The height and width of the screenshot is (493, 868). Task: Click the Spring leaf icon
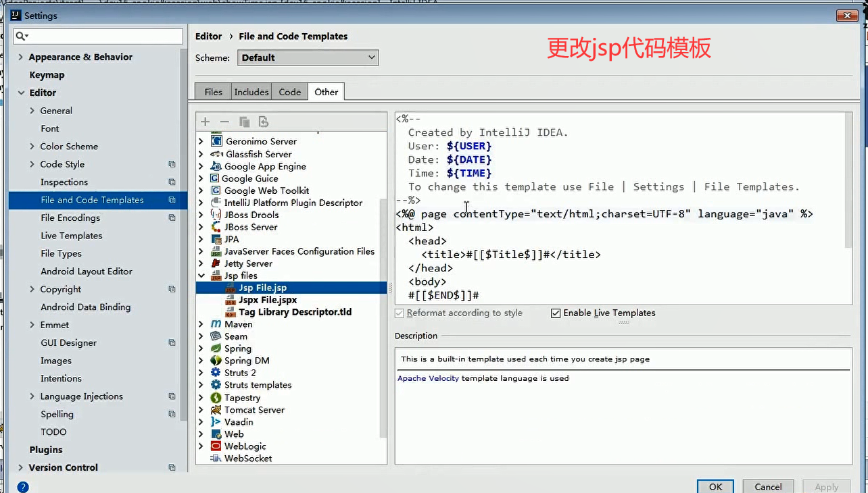pos(216,348)
